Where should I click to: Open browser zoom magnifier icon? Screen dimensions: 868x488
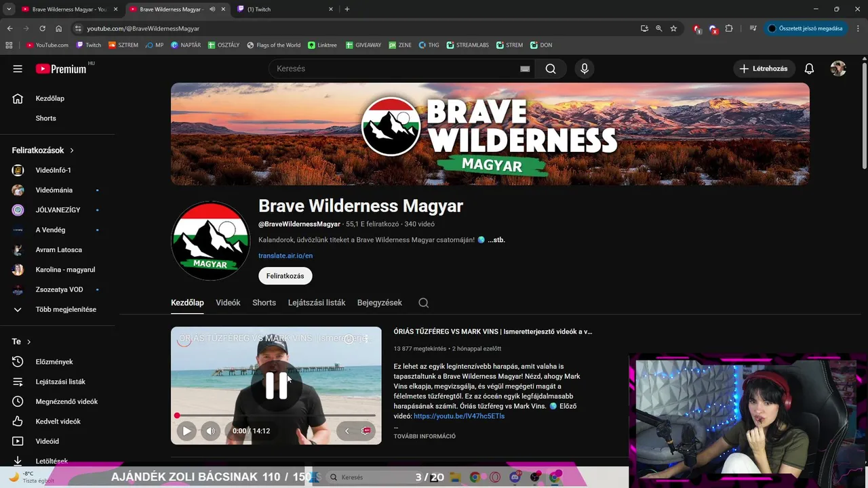point(658,28)
